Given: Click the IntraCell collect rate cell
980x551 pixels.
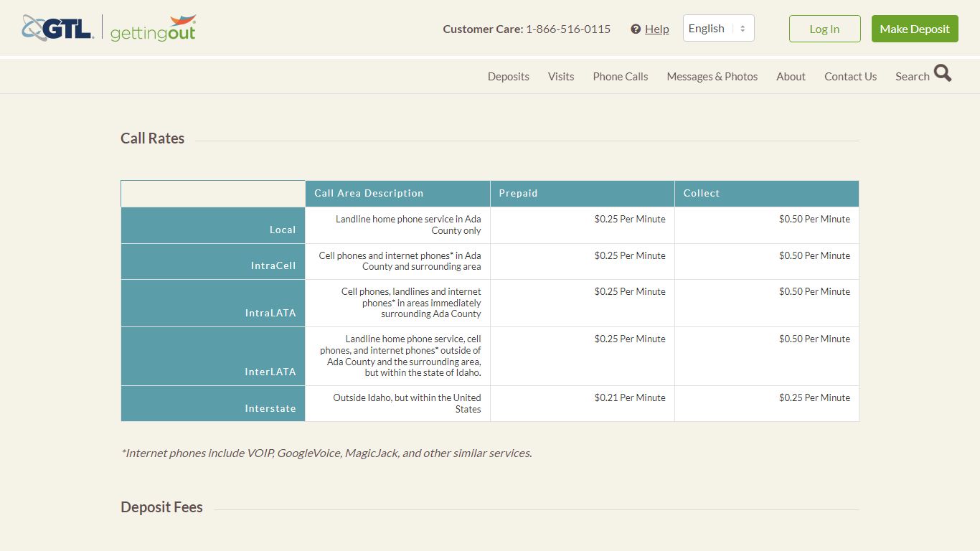Looking at the screenshot, I should [767, 262].
